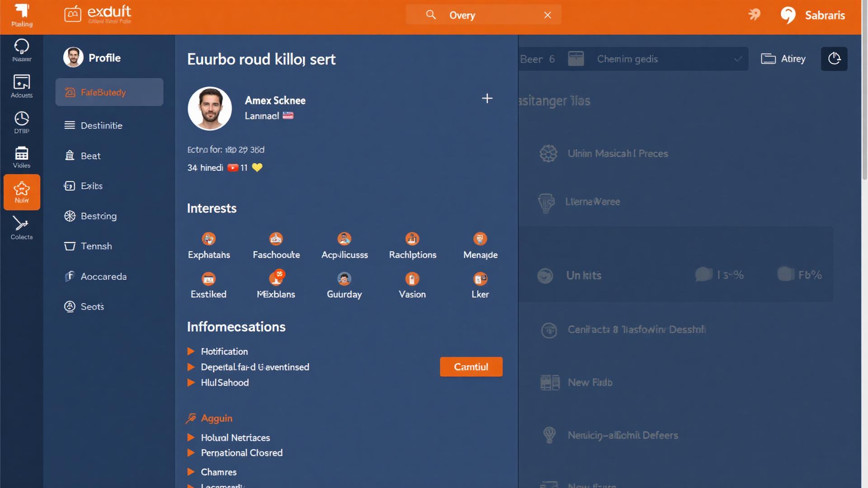Click the Vidies icon in left rail
Viewport: 868px width, 488px height.
click(x=21, y=157)
